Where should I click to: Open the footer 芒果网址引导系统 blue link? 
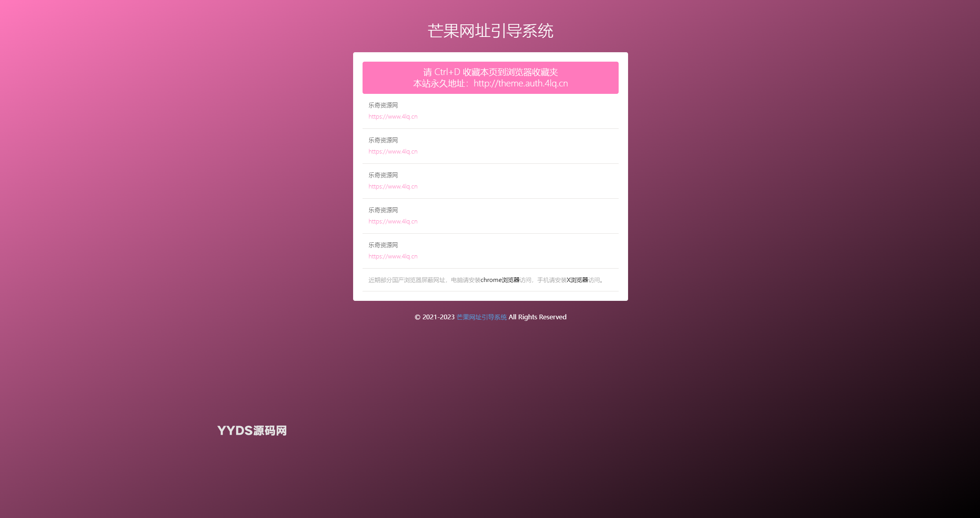tap(481, 317)
